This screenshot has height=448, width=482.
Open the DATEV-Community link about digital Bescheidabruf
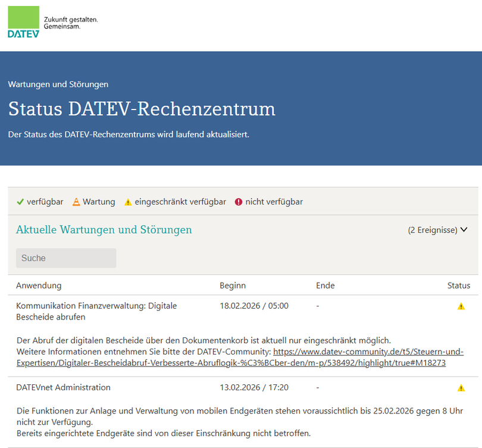coord(240,357)
